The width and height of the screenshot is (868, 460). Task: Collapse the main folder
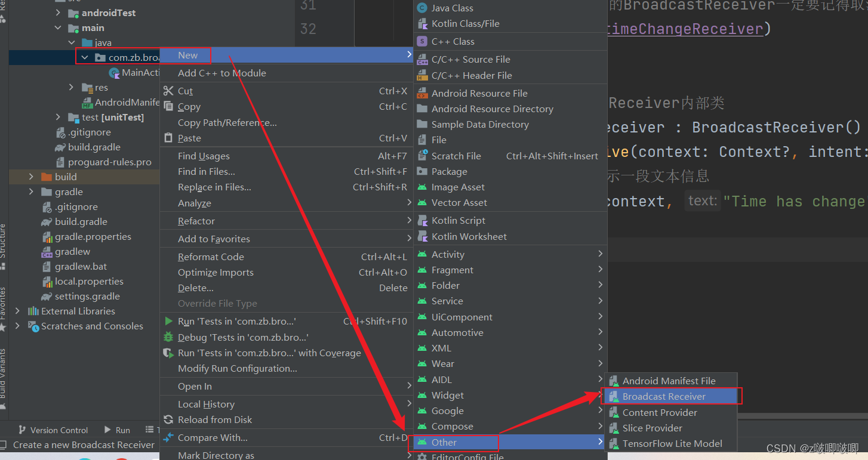58,27
